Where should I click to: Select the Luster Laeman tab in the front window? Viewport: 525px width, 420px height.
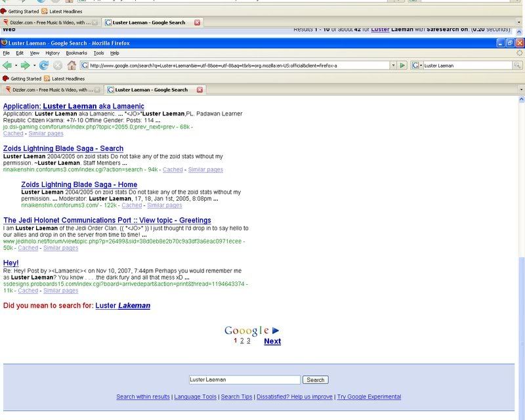pyautogui.click(x=155, y=90)
